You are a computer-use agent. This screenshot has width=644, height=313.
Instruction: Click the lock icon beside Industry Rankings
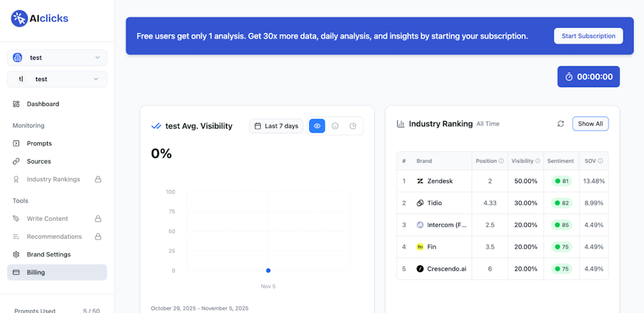click(x=98, y=179)
